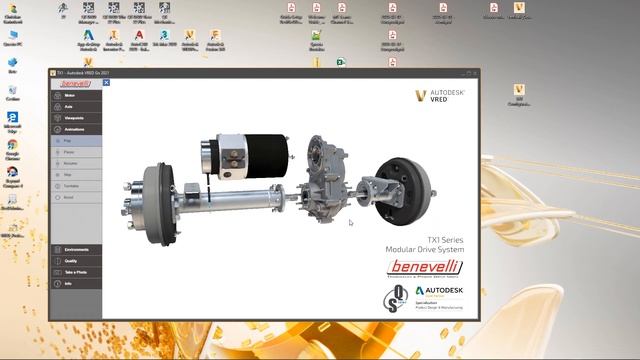Select the user folder icon at top-left of desktop
The height and width of the screenshot is (360, 640).
pyautogui.click(x=13, y=13)
